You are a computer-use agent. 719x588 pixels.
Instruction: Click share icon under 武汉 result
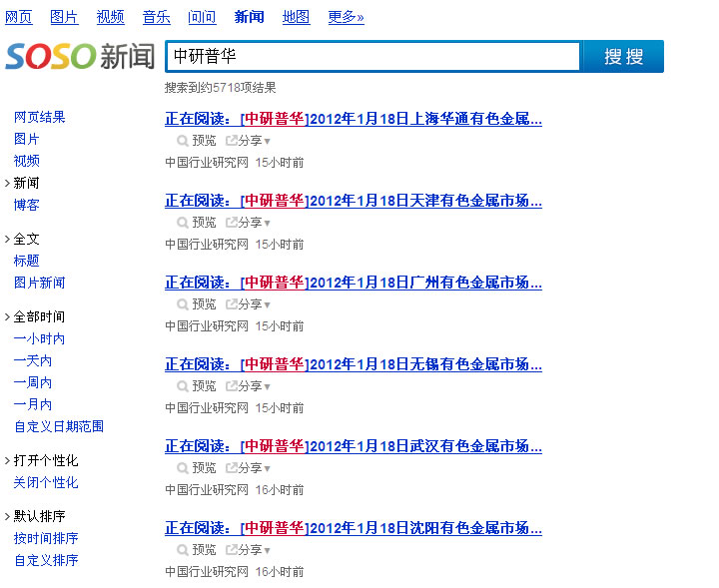pos(232,468)
